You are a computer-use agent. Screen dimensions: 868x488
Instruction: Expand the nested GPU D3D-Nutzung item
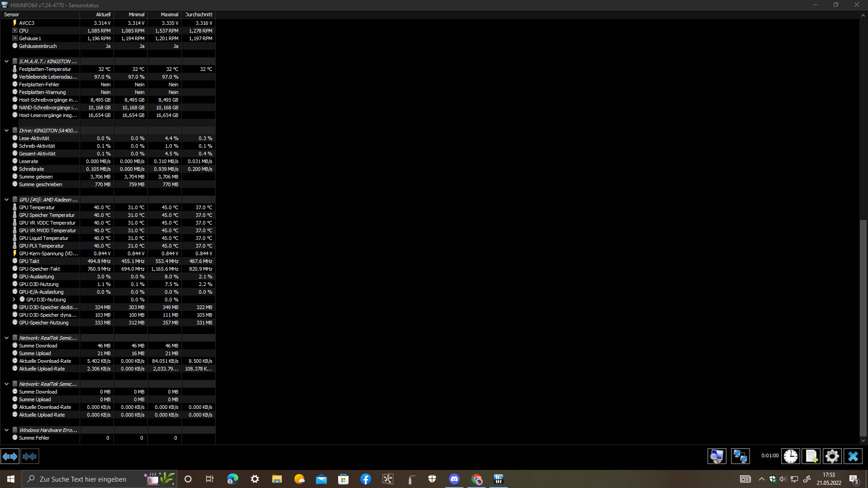click(14, 300)
